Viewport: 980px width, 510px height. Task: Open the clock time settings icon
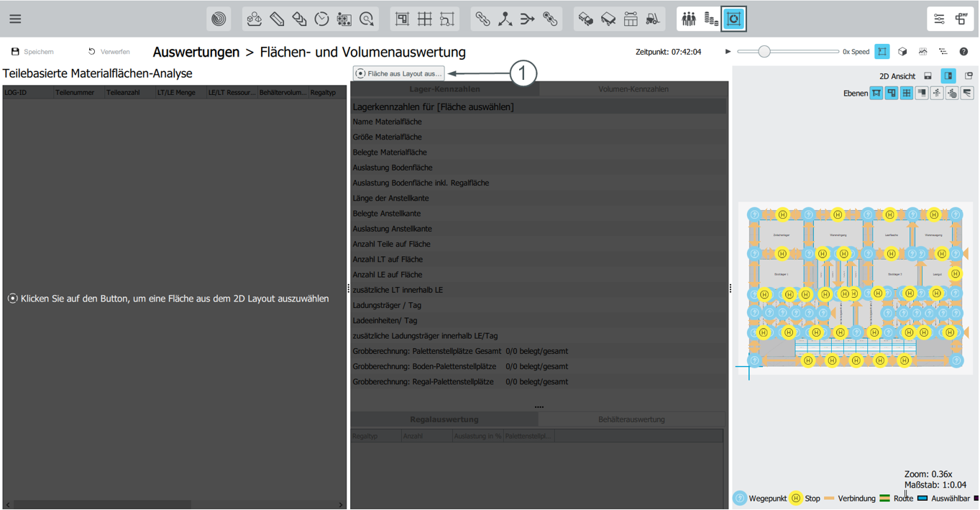click(321, 19)
